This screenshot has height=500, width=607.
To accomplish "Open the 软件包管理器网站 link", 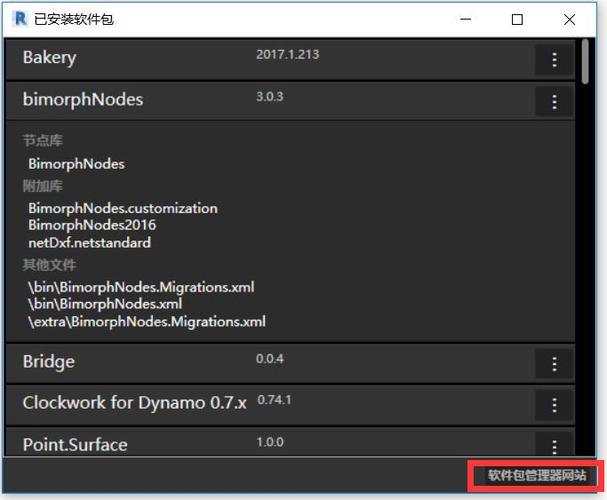I will pos(537,475).
